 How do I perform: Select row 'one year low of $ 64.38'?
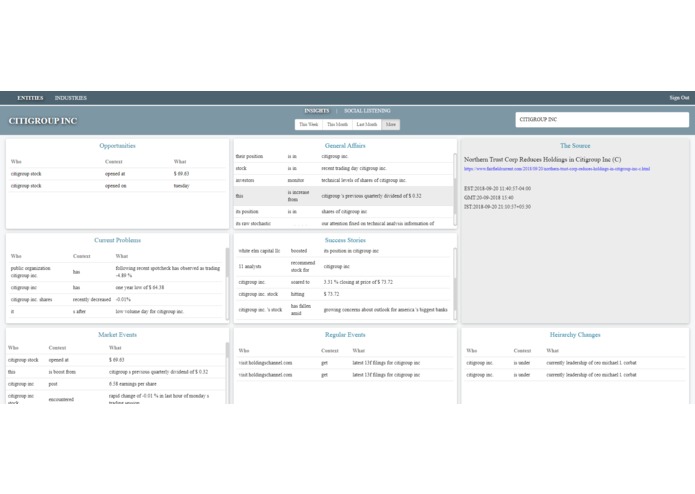117,288
